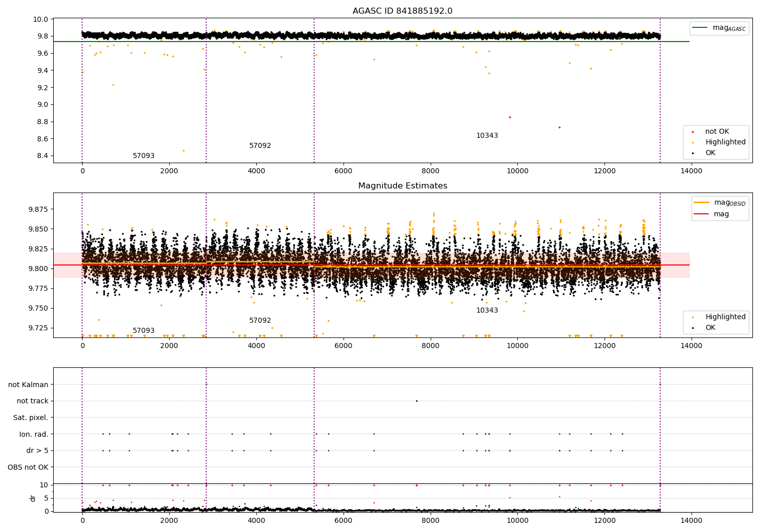This screenshot has width=760, height=532.
Task: Click the rotated 'dr' y-axis label
Action: click(33, 498)
